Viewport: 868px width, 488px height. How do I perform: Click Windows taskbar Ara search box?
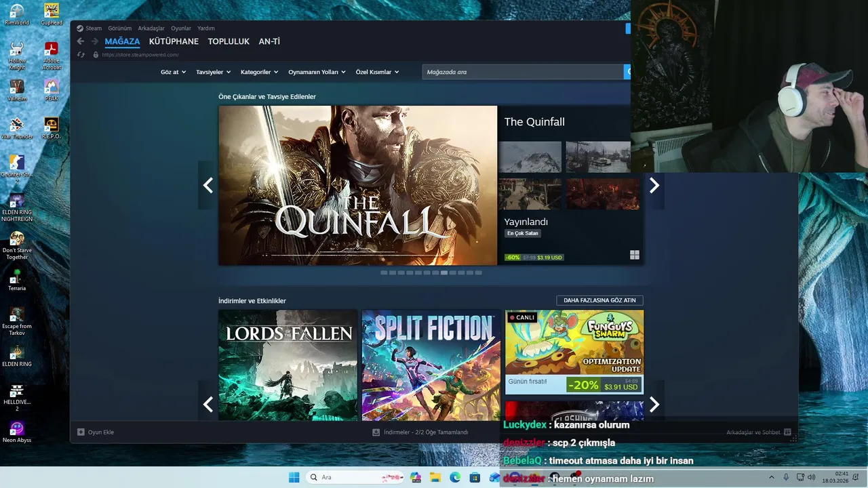point(355,477)
